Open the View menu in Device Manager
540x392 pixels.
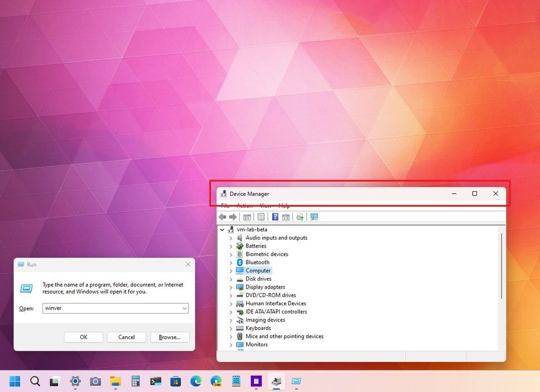(x=265, y=205)
